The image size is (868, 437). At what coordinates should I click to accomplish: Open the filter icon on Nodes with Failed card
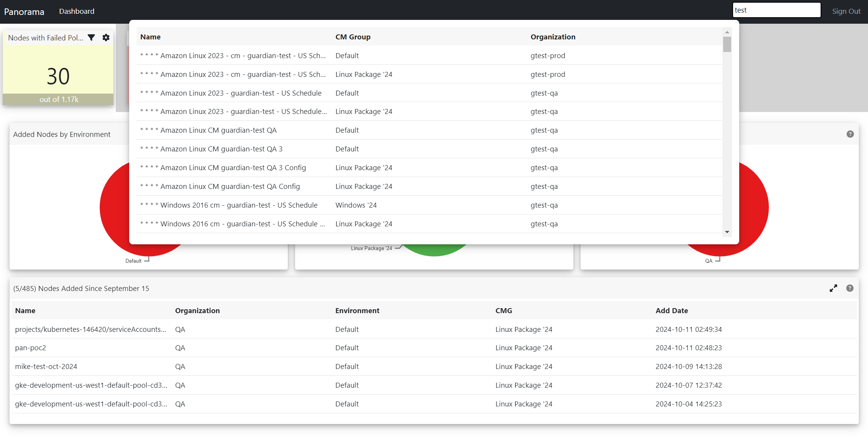(x=91, y=37)
